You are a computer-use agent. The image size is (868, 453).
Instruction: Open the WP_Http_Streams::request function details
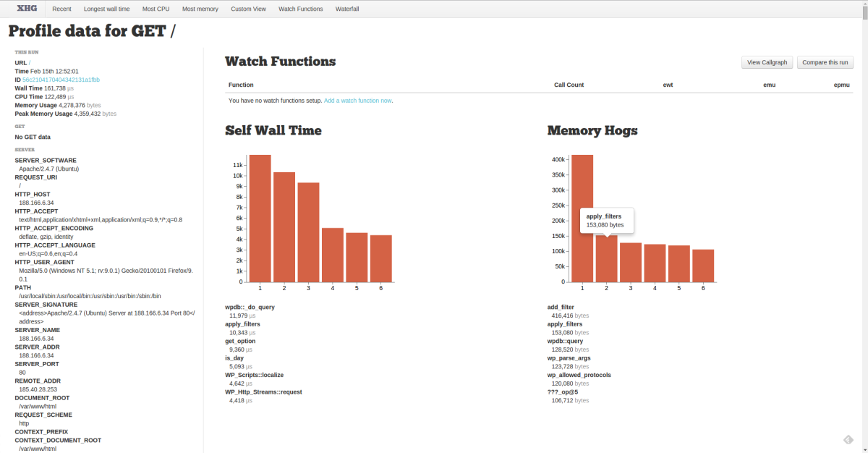263,391
